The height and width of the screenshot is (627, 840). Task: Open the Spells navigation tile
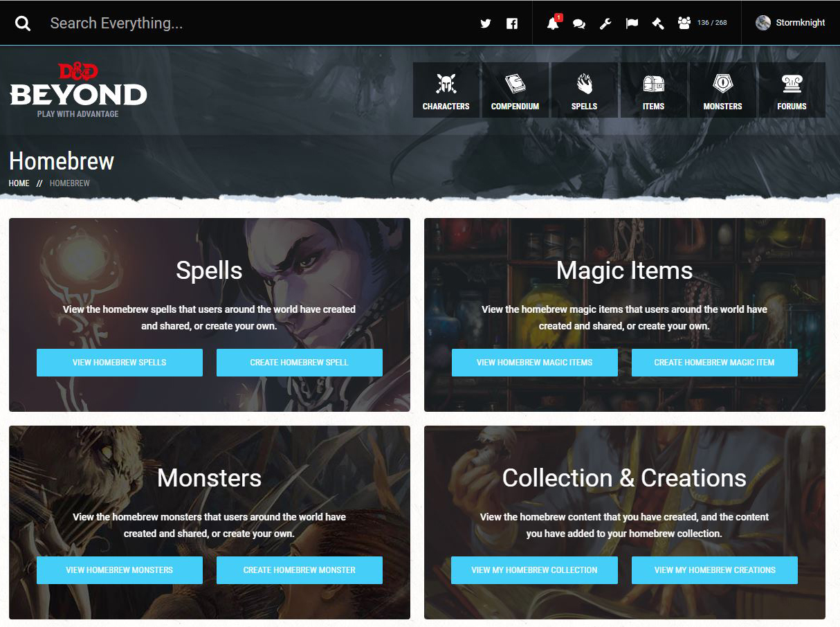(584, 90)
